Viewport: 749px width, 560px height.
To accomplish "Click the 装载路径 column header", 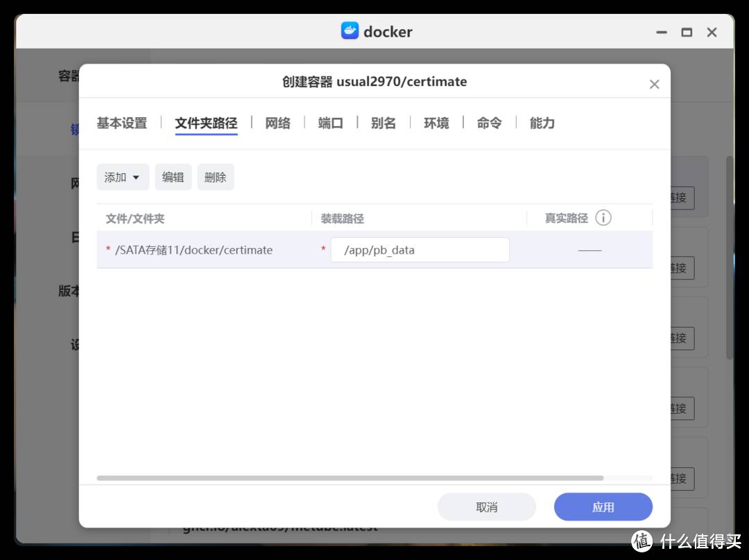I will tap(343, 218).
